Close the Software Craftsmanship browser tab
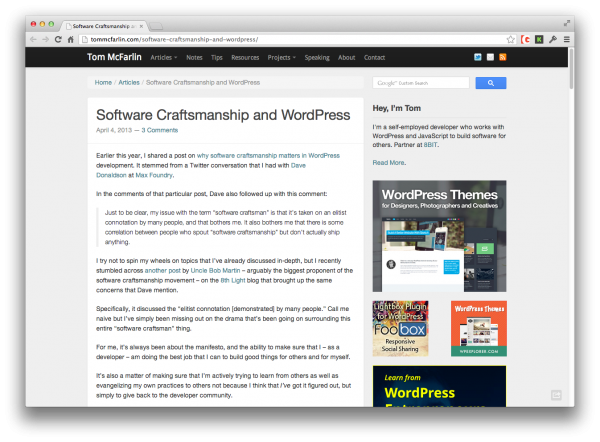This screenshot has width=600, height=442. pos(141,26)
